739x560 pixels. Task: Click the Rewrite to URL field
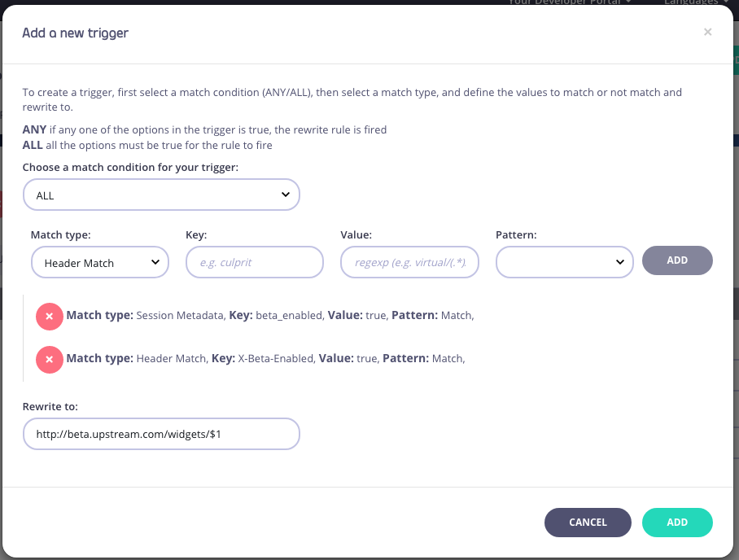click(161, 434)
